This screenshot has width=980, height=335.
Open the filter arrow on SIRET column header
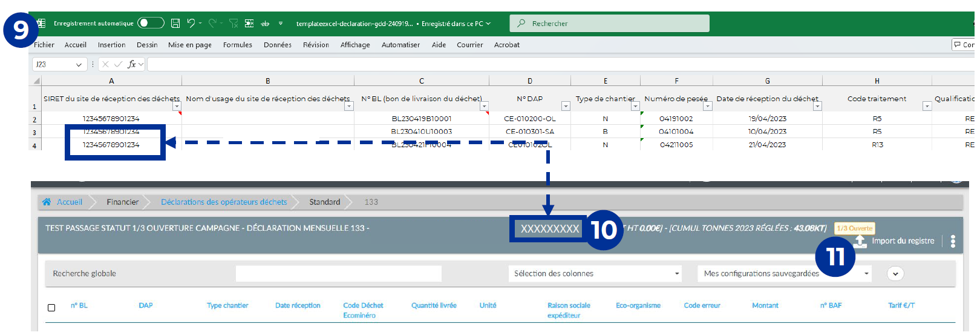[177, 107]
